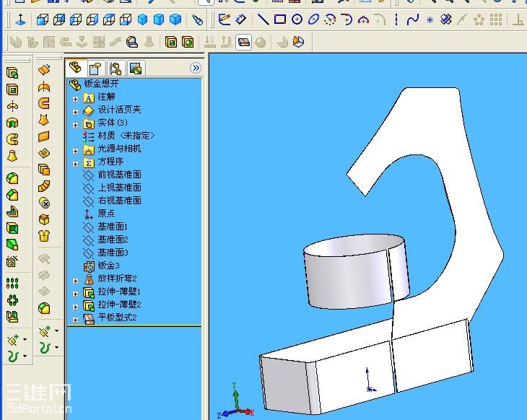Switch to the FeatureManager design tree tab
This screenshot has width=527, height=420.
77,69
